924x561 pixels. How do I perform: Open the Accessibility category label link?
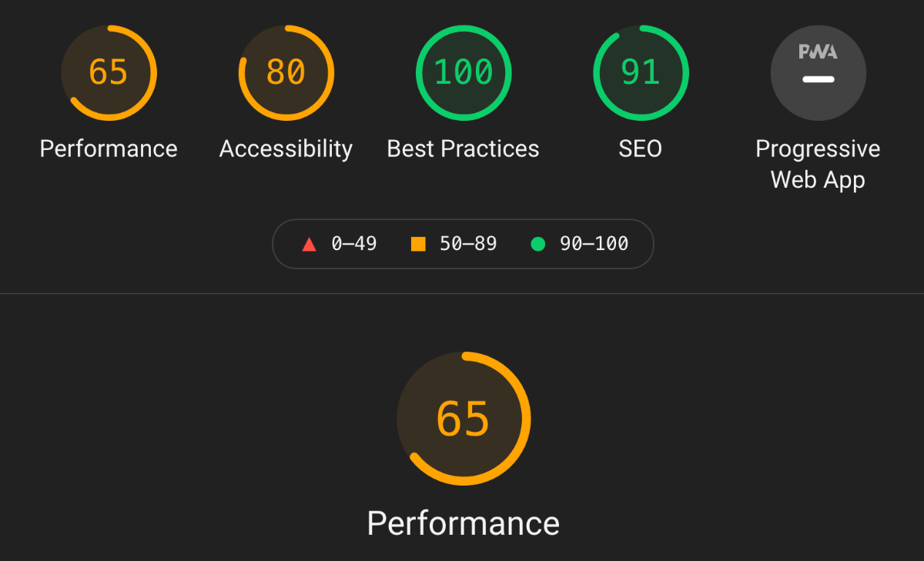tap(286, 149)
